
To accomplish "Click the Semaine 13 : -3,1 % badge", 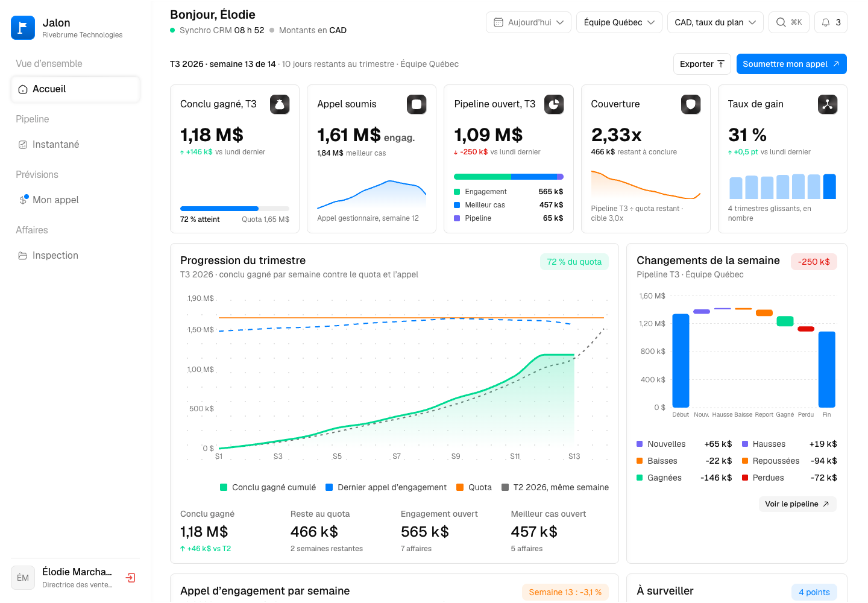I will tap(565, 592).
